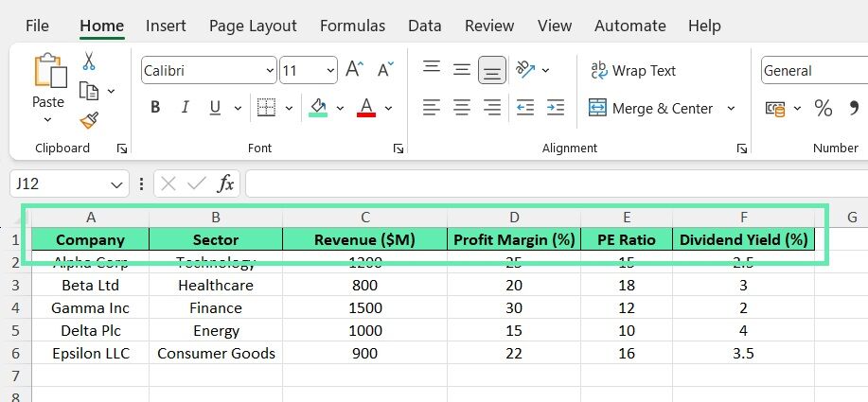Switch to the View tab
The height and width of the screenshot is (402, 868).
555,26
